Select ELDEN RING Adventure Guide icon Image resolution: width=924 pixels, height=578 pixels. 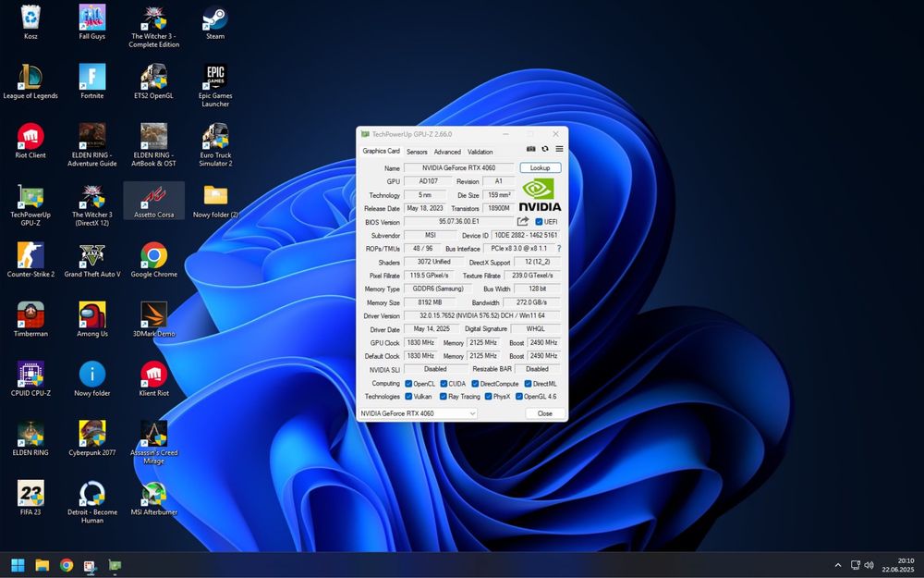[91, 146]
